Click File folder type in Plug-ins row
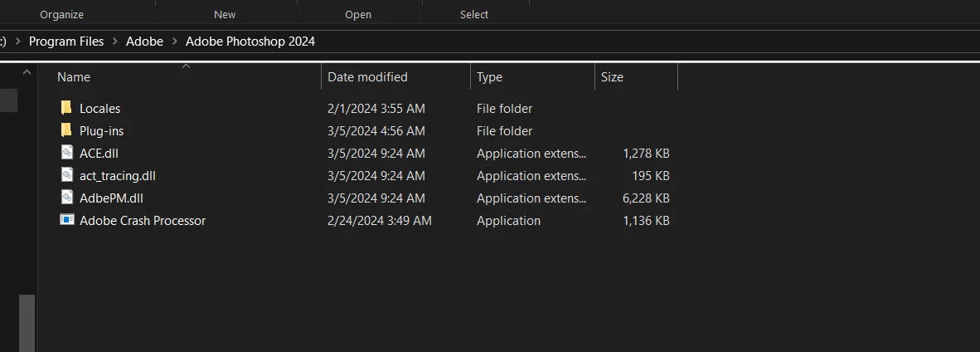The image size is (980, 352). click(504, 131)
